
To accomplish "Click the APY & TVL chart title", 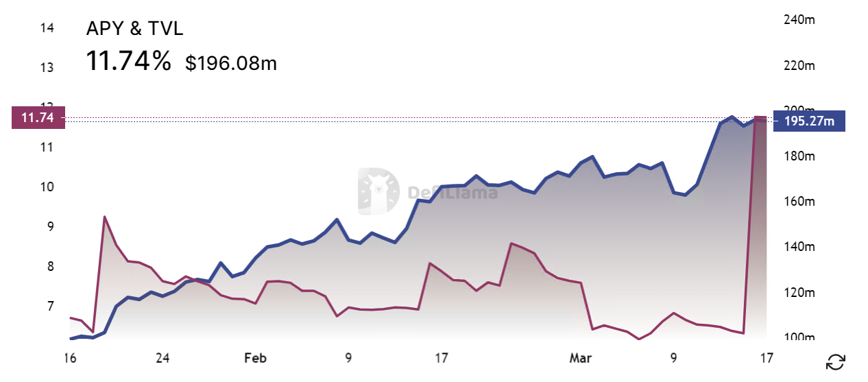I will (134, 29).
